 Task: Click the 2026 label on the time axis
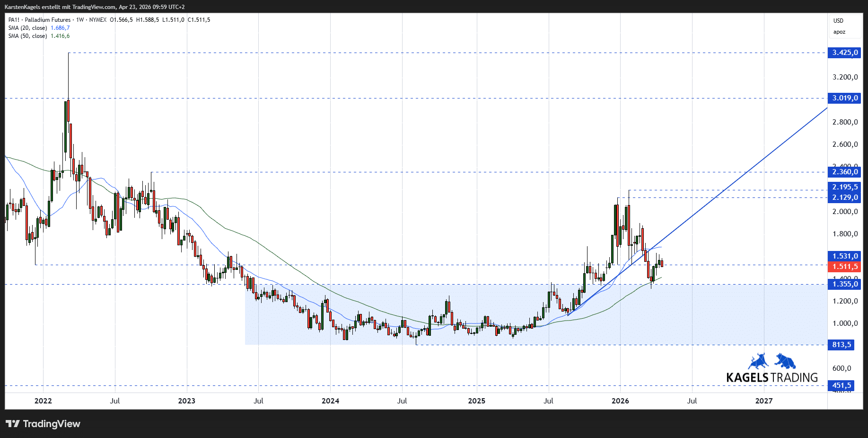pyautogui.click(x=620, y=401)
